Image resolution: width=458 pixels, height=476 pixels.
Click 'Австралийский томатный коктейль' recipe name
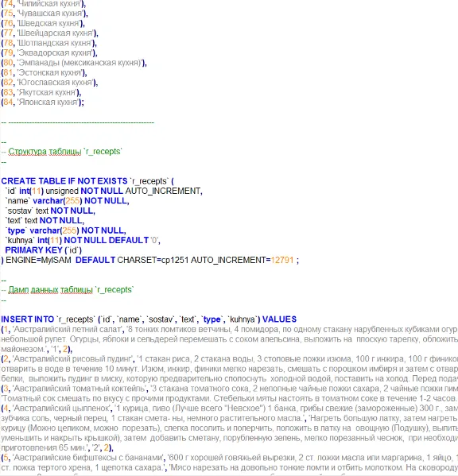click(x=79, y=389)
